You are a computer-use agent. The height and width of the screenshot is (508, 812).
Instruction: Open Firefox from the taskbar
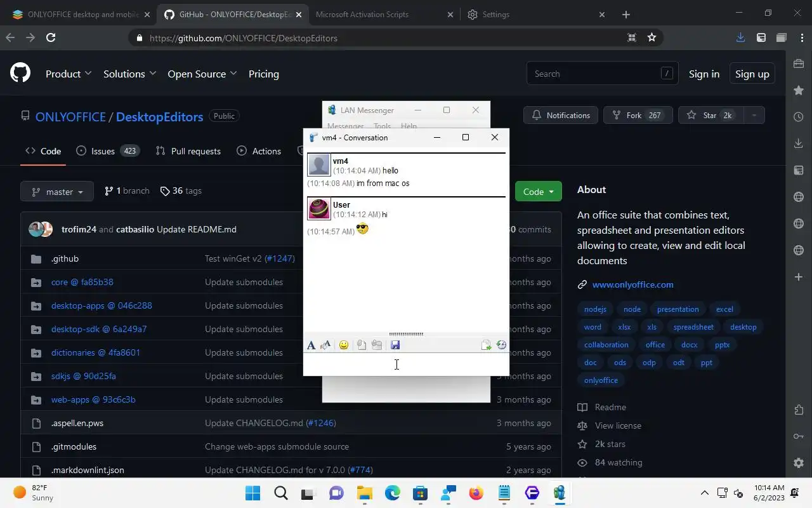tap(476, 493)
